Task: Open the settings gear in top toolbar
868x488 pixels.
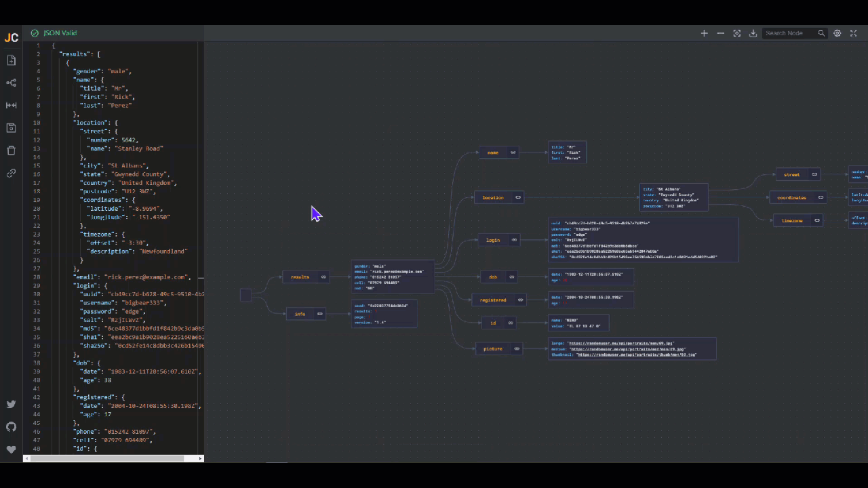Action: click(837, 33)
